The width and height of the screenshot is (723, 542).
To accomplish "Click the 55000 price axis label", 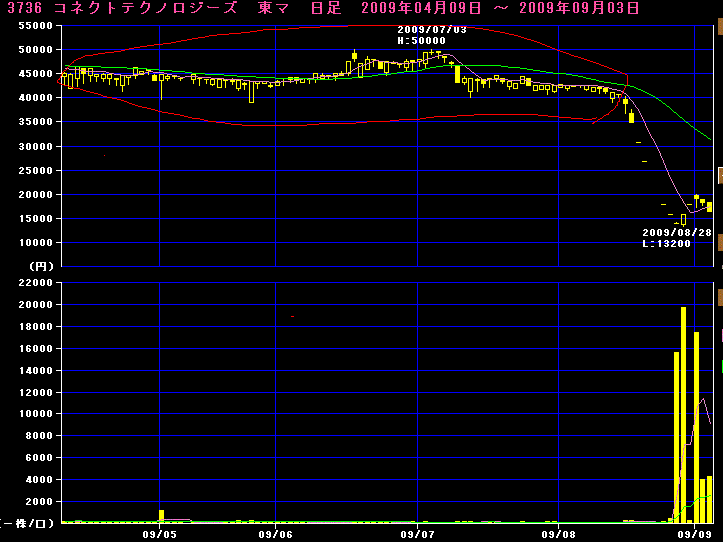I will 35,27.
